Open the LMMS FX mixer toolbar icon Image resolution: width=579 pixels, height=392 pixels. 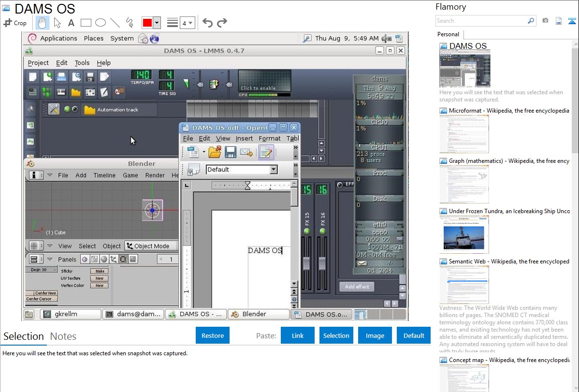tap(90, 92)
